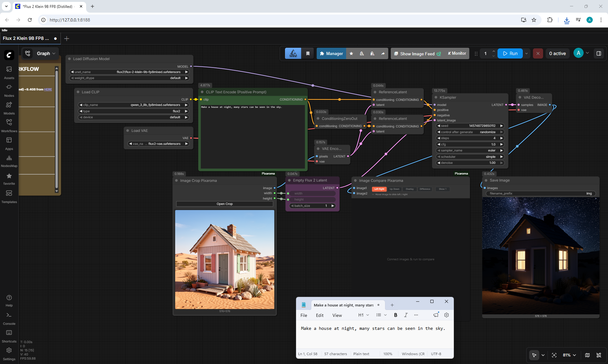This screenshot has height=364, width=608.
Task: Open the Console panel
Action: point(9,318)
